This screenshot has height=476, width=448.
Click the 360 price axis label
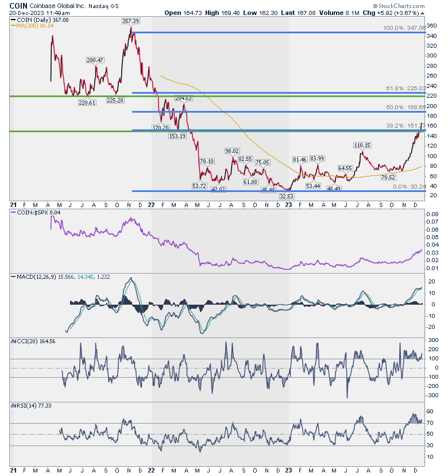point(431,26)
